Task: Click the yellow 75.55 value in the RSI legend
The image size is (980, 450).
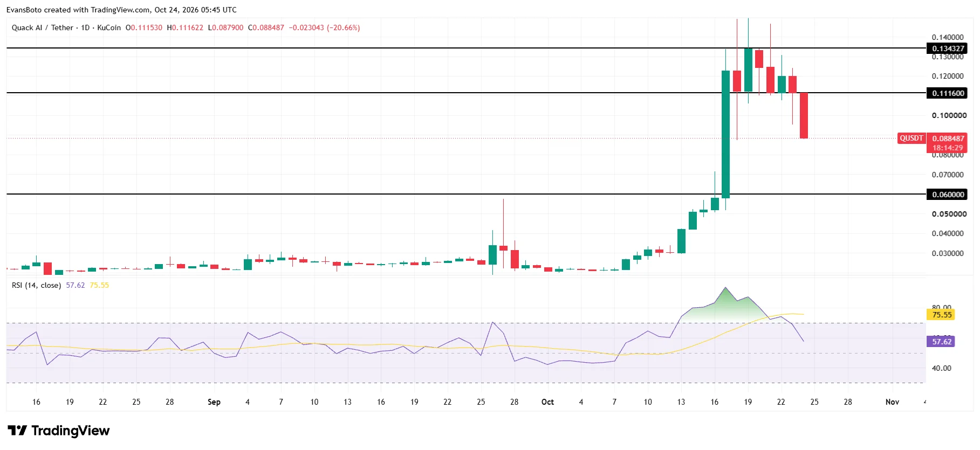Action: tap(99, 285)
